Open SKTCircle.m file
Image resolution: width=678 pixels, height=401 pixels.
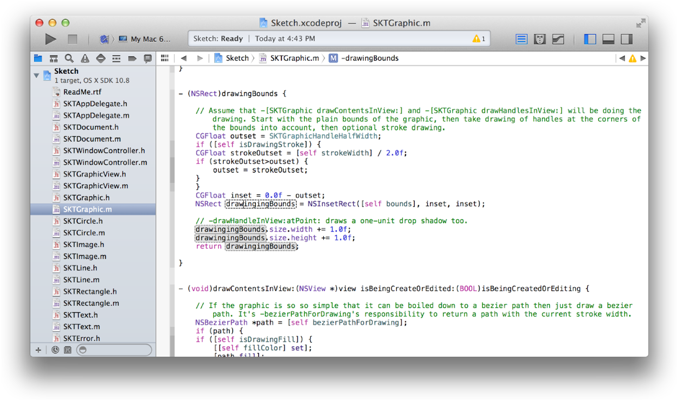pyautogui.click(x=84, y=232)
